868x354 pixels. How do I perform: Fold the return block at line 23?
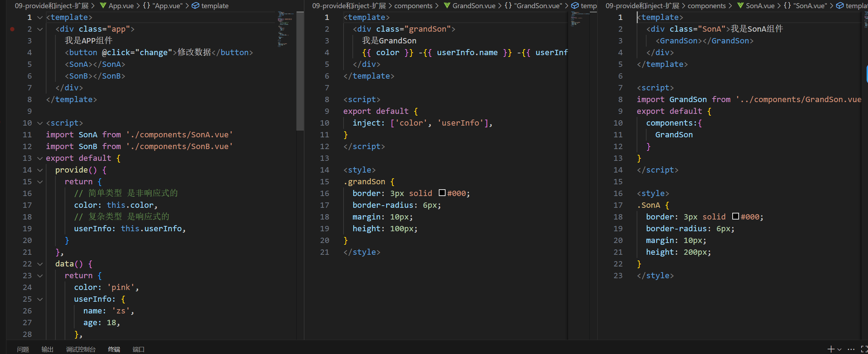(40, 276)
